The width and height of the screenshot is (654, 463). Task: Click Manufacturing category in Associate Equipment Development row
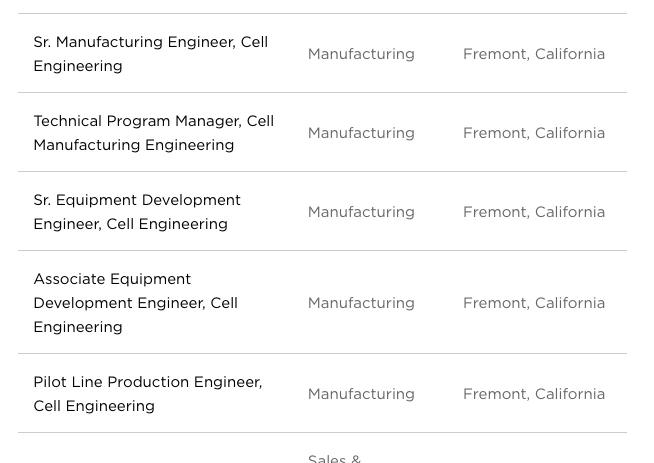click(x=361, y=303)
